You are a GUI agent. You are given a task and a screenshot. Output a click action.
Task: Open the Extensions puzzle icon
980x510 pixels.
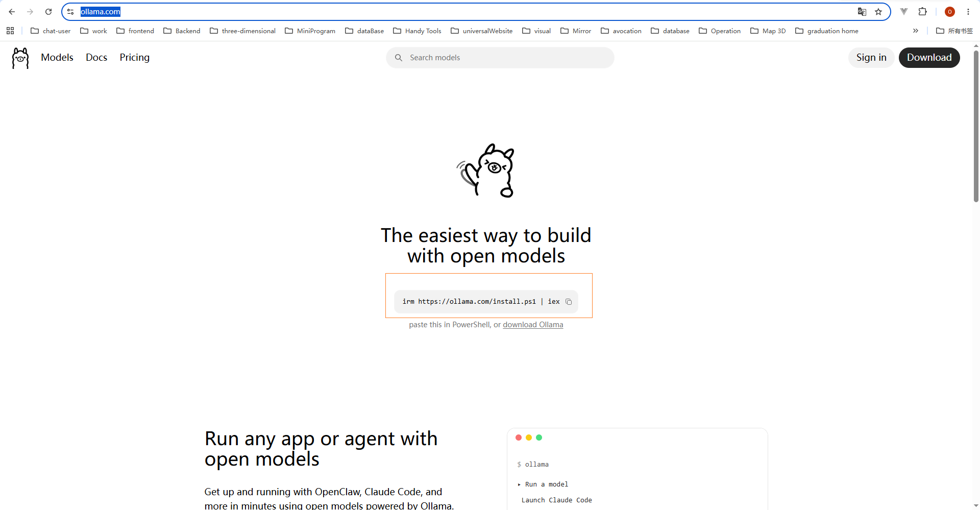pyautogui.click(x=922, y=12)
